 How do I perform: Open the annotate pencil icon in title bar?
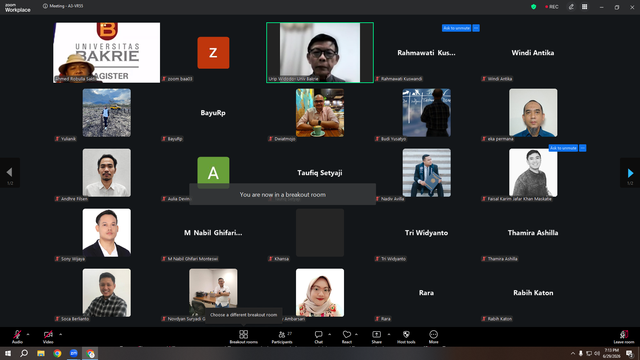click(x=571, y=7)
